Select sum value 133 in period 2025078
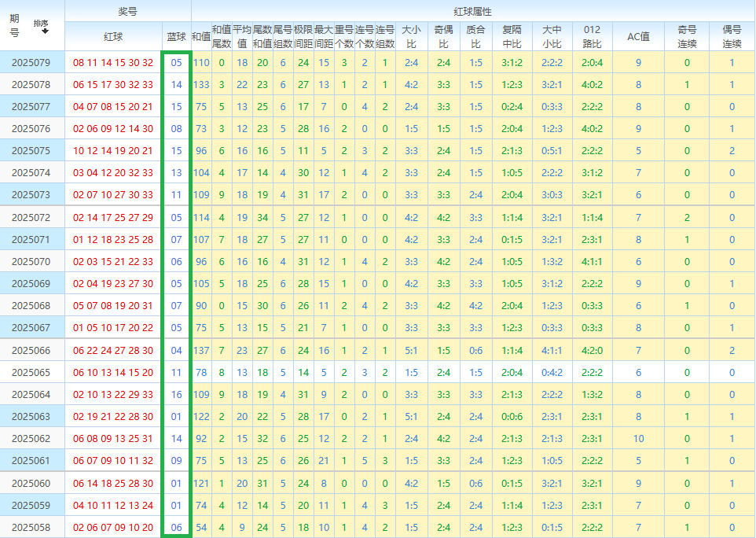The width and height of the screenshot is (756, 538). (x=201, y=85)
